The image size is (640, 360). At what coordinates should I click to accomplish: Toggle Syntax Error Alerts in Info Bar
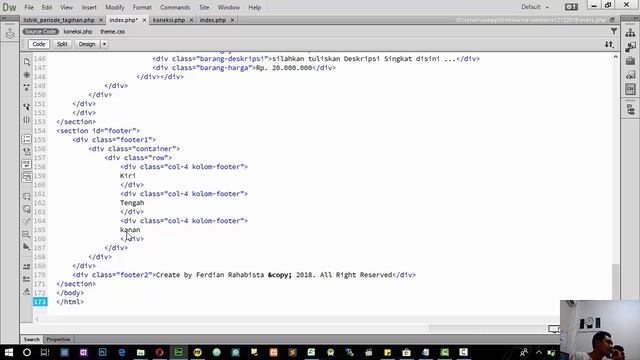point(27,177)
